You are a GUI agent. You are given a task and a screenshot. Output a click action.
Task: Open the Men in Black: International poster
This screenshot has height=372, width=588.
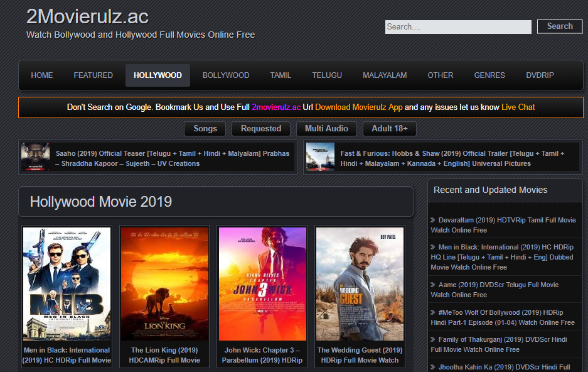click(x=67, y=284)
